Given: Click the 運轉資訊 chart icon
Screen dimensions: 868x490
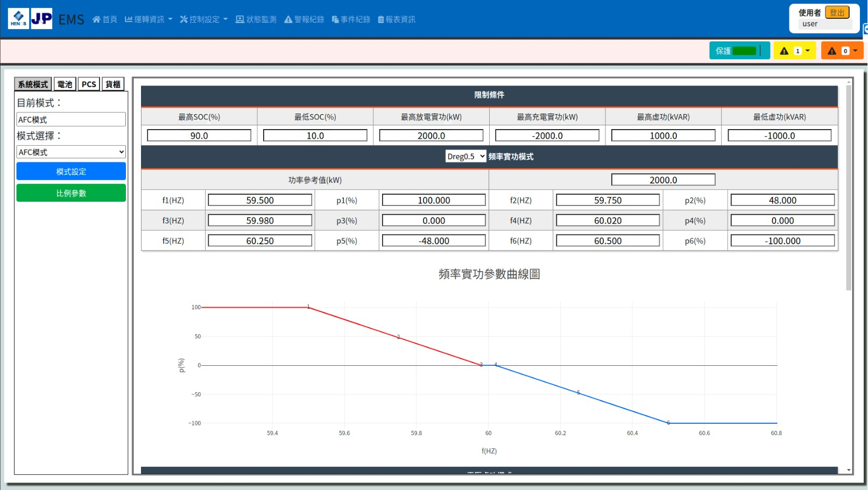Looking at the screenshot, I should (129, 19).
